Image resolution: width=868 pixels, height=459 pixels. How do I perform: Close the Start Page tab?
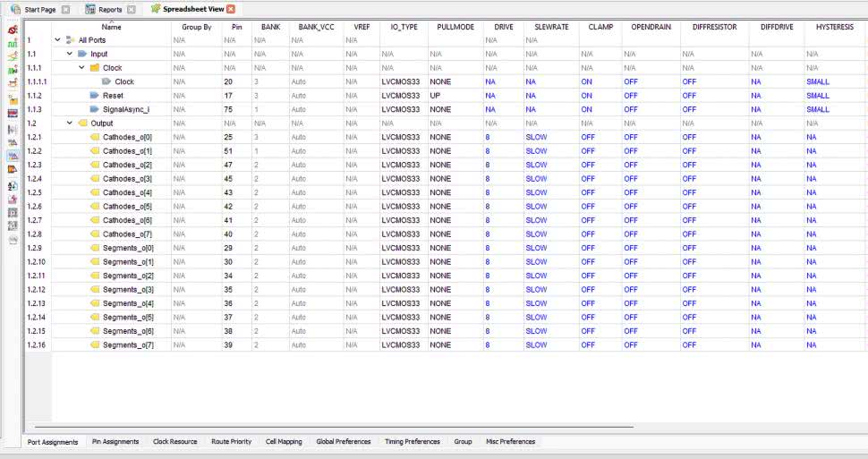[x=65, y=9]
